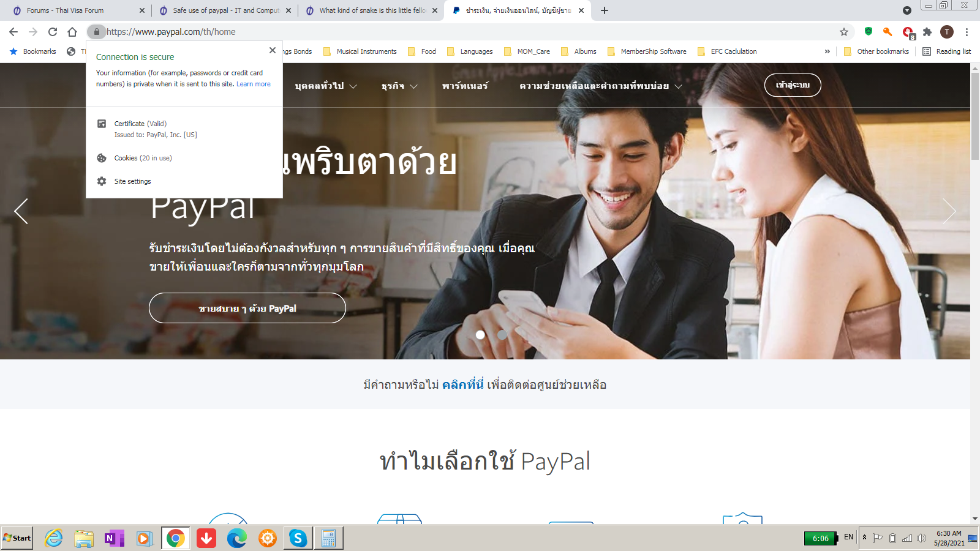
Task: Show previous carousel slide arrow
Action: click(21, 211)
